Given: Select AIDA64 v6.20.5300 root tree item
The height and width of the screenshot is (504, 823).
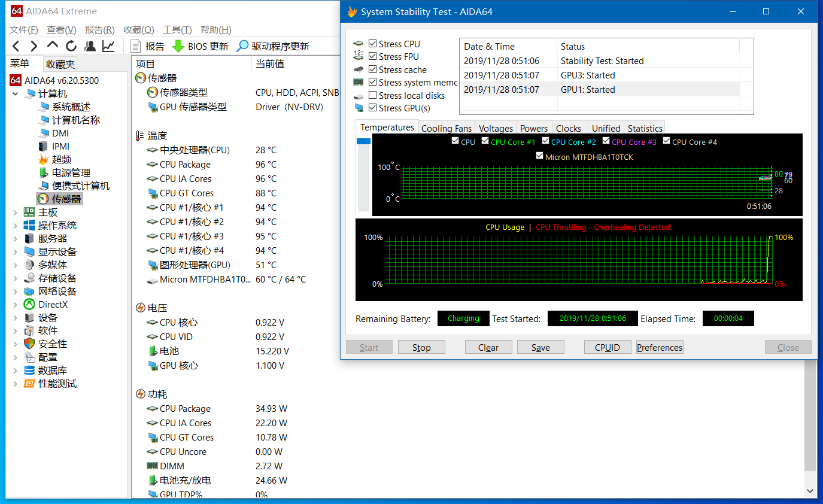Looking at the screenshot, I should tap(54, 80).
